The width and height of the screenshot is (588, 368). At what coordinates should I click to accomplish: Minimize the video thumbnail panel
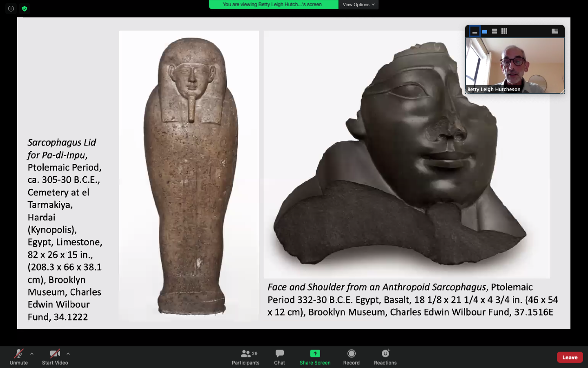click(474, 31)
